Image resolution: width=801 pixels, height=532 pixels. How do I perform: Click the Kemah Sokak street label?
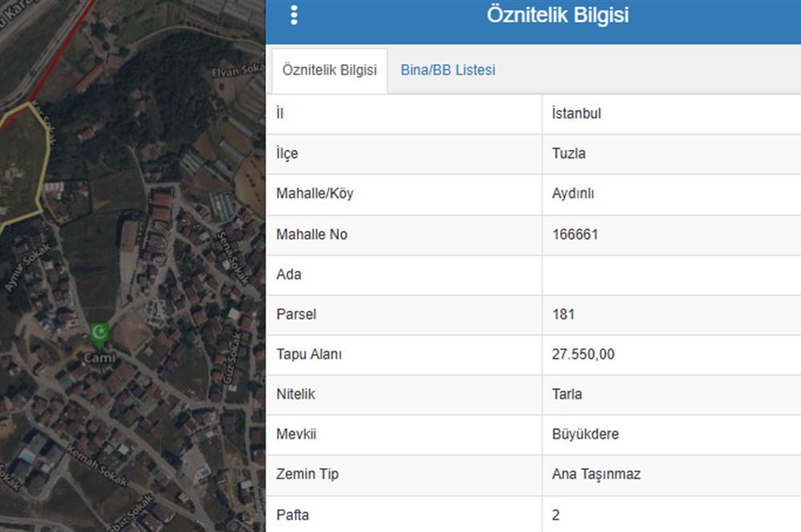[97, 465]
